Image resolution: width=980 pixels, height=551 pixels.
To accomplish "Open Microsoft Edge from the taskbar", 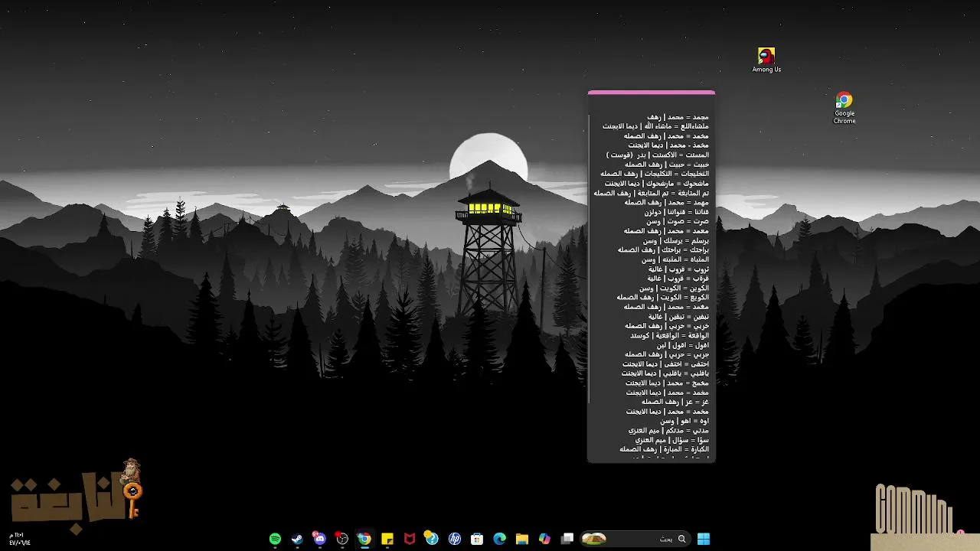I will 500,539.
